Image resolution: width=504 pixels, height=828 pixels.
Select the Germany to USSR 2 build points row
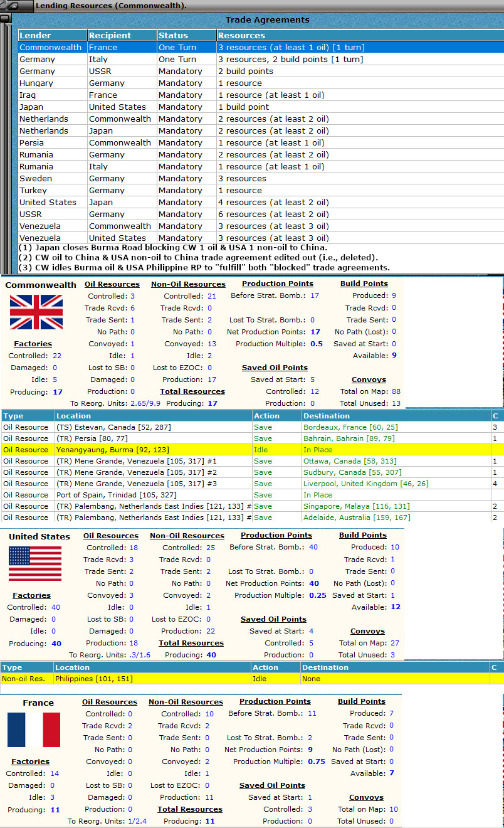[260, 71]
